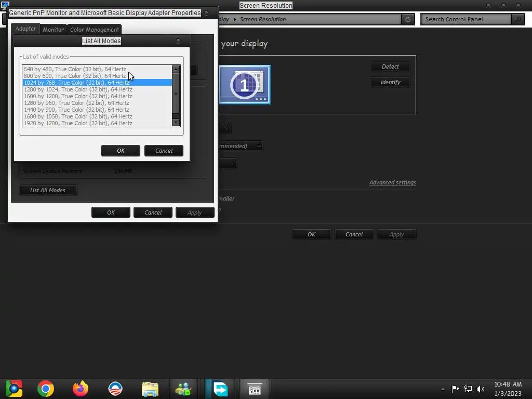Screen dimensions: 532x399
Task: Cancel the List All Modes dialog
Action: coord(164,151)
